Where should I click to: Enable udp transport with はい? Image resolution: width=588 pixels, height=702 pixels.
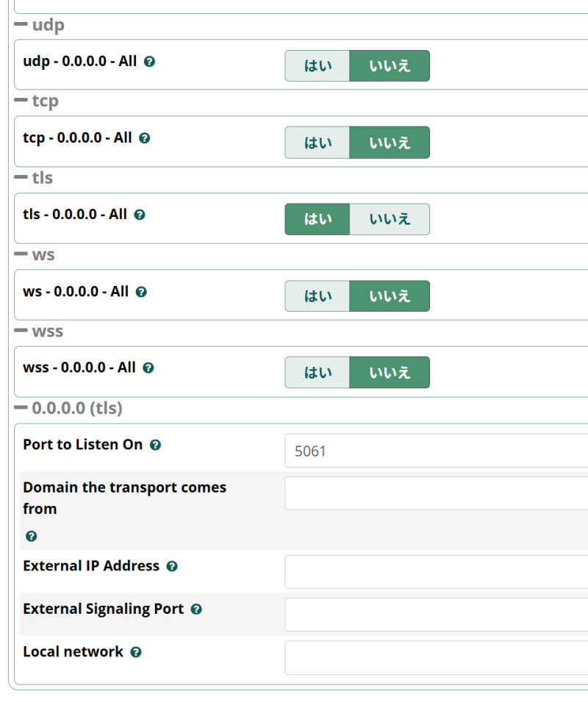tap(318, 66)
